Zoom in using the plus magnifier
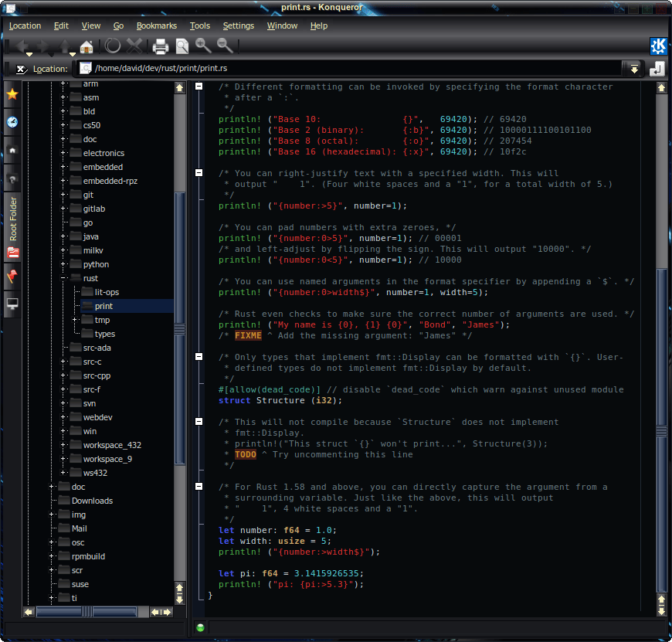Image resolution: width=672 pixels, height=642 pixels. point(203,46)
